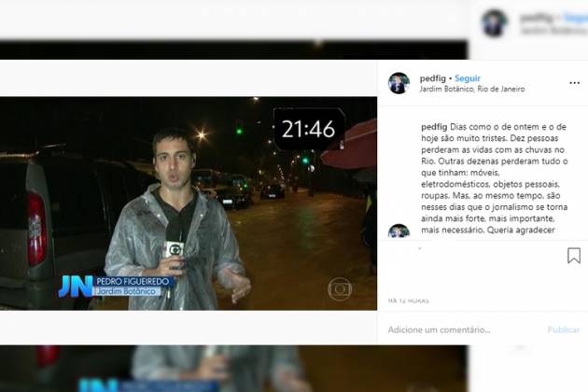Click the 'Há 12 horas' timestamp

click(x=408, y=301)
